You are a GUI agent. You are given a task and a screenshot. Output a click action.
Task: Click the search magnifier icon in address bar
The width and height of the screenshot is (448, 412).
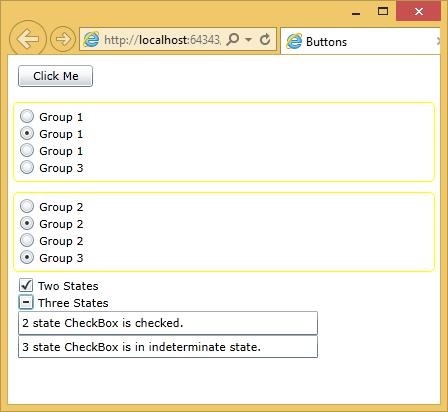tap(233, 40)
